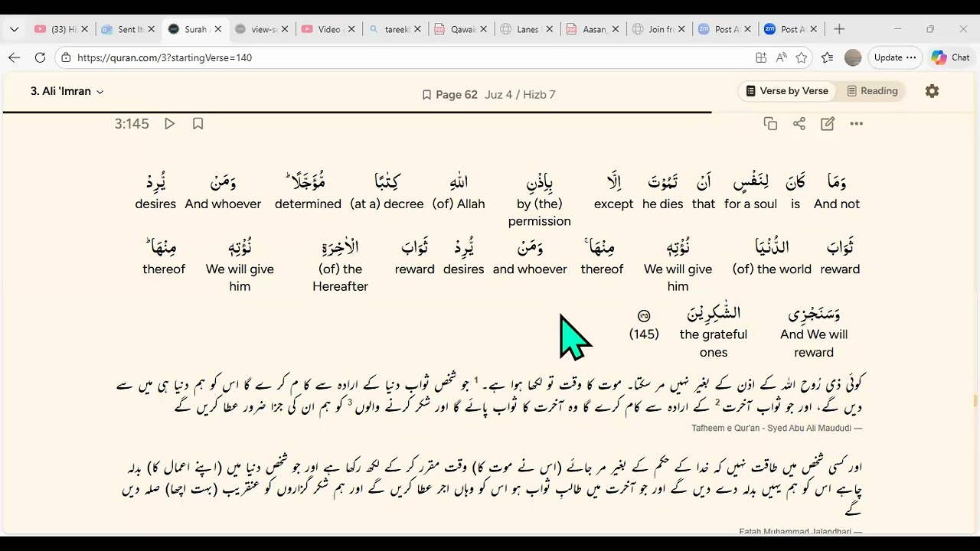Image resolution: width=980 pixels, height=551 pixels.
Task: Switch to Verse by Verse mode
Action: pos(787,90)
